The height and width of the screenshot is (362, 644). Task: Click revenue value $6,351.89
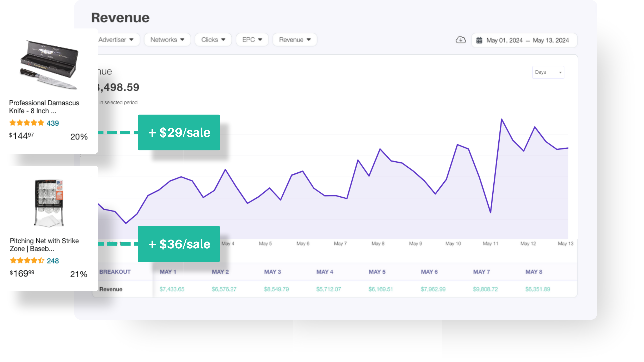538,289
